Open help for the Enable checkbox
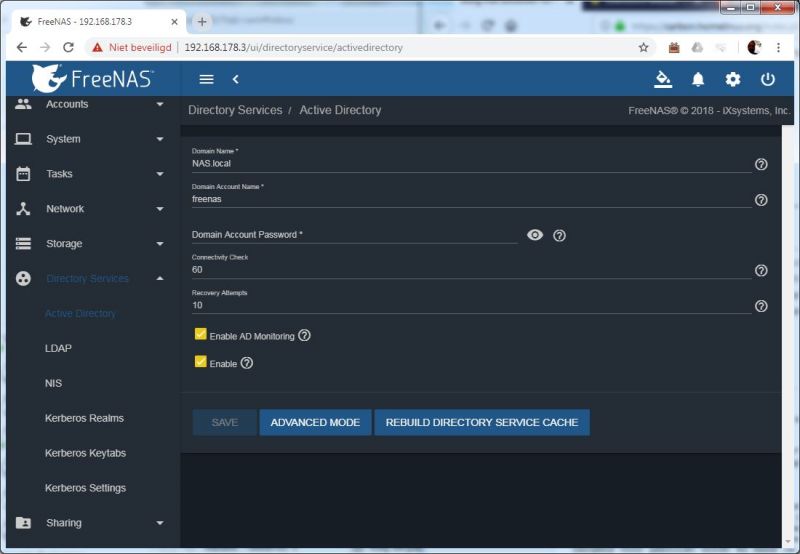800x554 pixels. [246, 363]
